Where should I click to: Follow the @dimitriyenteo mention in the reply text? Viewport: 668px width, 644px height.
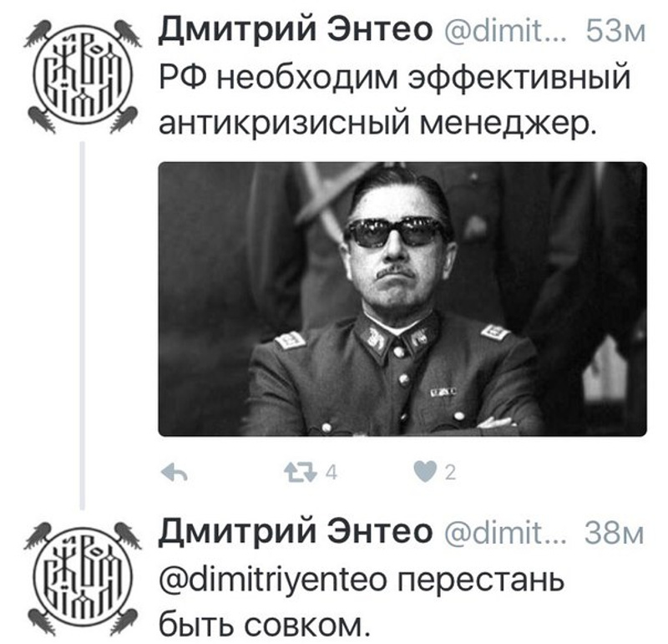click(273, 581)
